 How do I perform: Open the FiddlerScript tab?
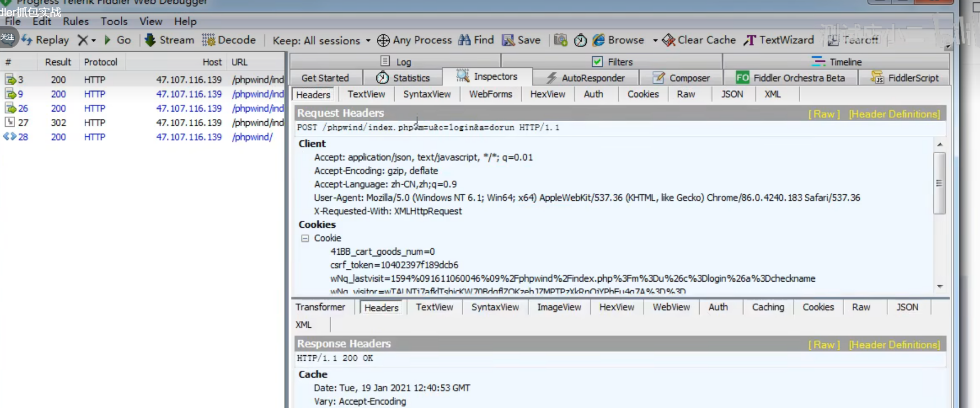905,77
